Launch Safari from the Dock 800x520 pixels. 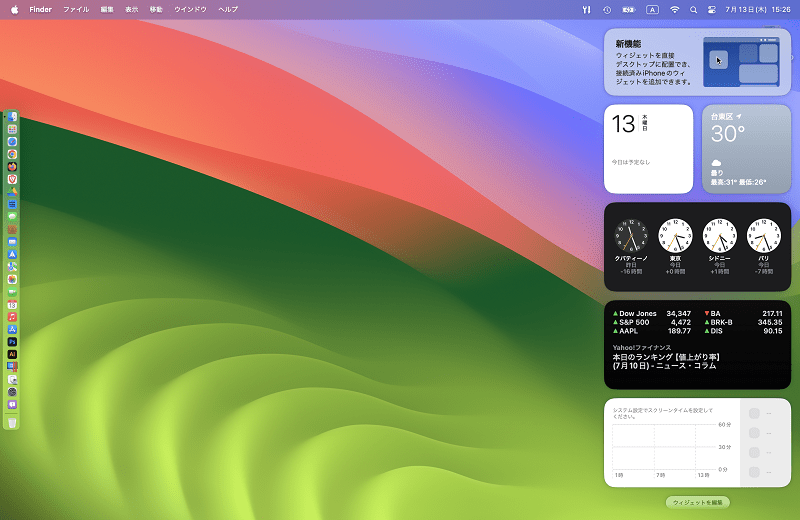[x=12, y=142]
